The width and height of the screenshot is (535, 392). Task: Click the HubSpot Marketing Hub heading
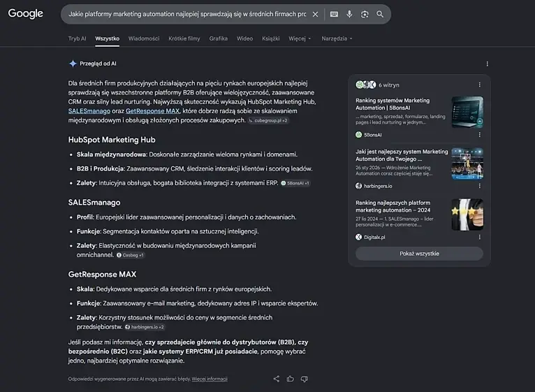click(112, 140)
